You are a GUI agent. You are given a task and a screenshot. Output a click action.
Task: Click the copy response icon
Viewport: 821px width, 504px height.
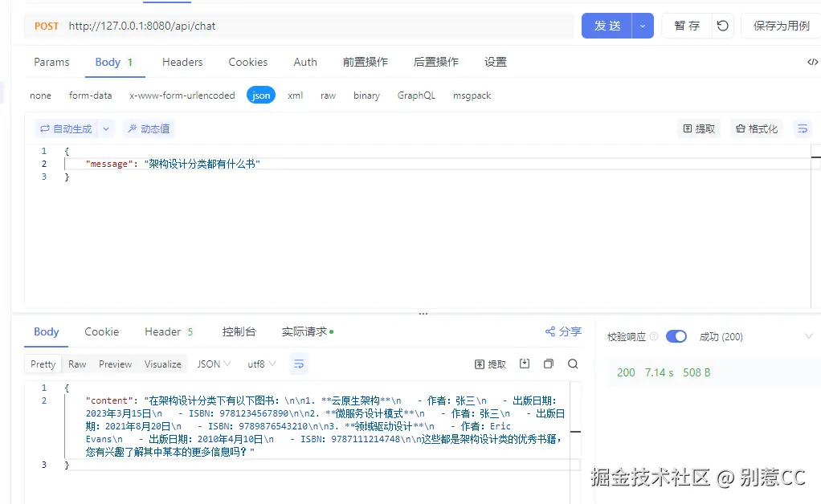pos(548,364)
